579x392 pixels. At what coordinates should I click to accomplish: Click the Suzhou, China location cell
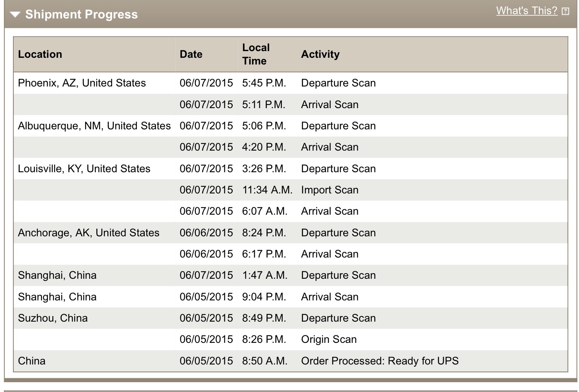53,318
